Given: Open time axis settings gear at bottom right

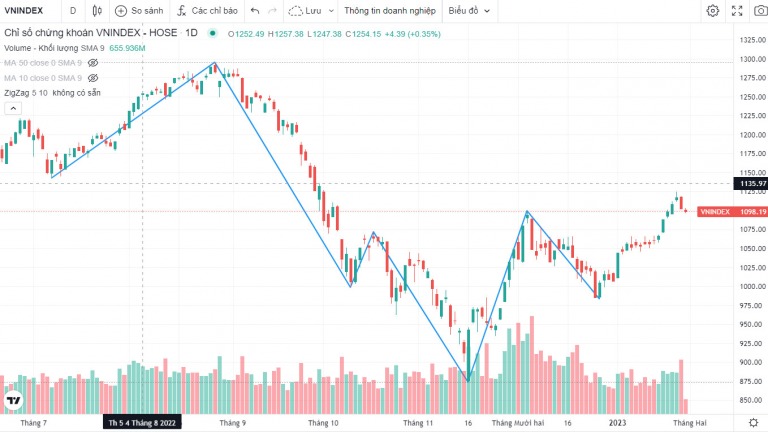Looking at the screenshot, I should tap(753, 422).
